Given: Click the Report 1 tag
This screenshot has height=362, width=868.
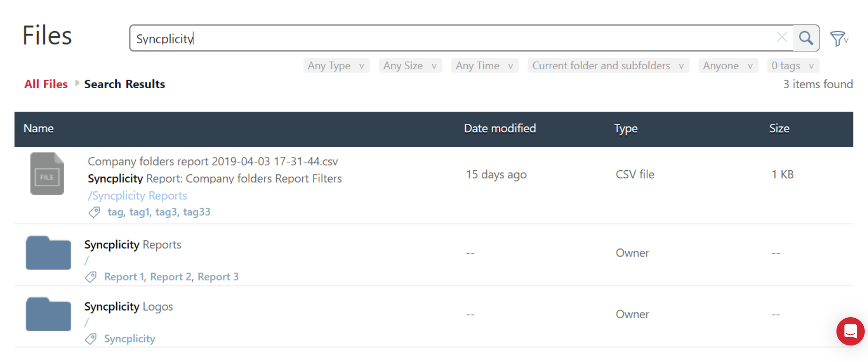Looking at the screenshot, I should (124, 277).
